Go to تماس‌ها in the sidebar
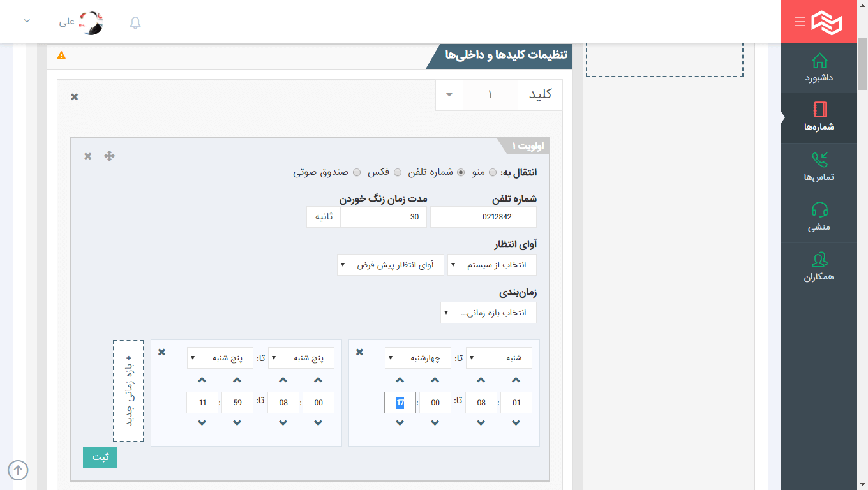868x490 pixels. (x=818, y=168)
